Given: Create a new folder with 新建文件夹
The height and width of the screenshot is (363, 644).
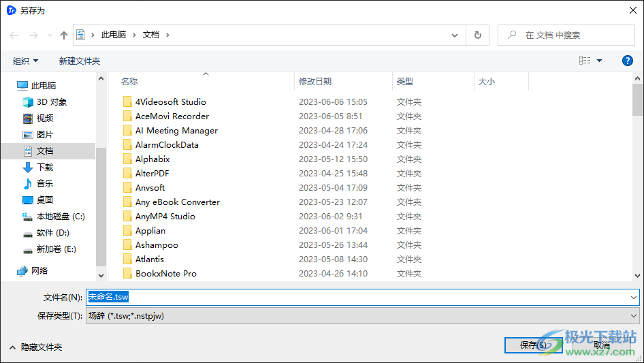Looking at the screenshot, I should (79, 61).
